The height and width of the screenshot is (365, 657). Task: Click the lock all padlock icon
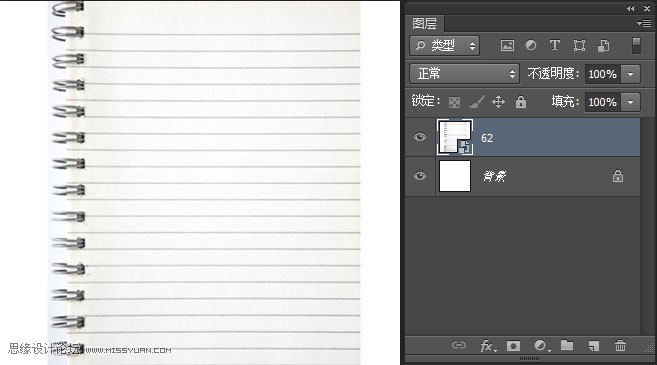(521, 102)
